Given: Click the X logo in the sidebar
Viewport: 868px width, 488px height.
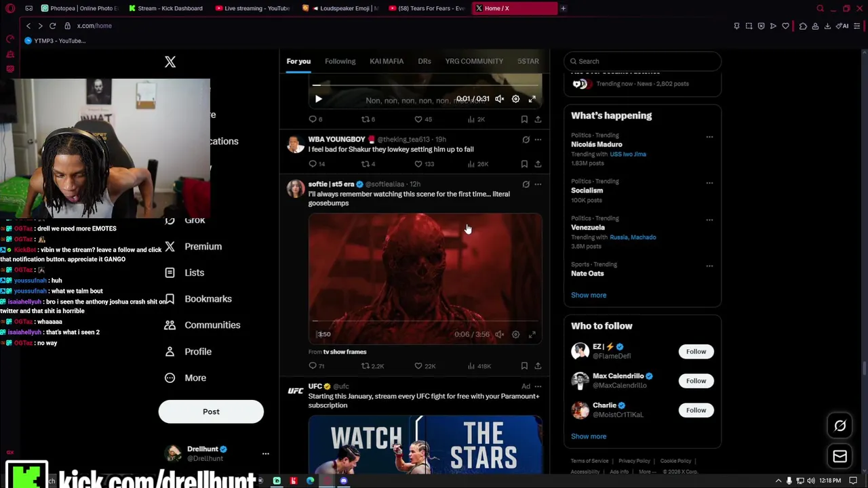Looking at the screenshot, I should tap(170, 62).
